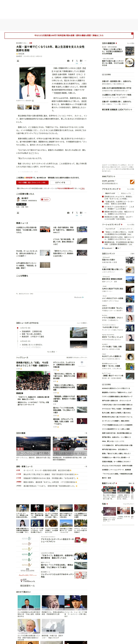Slide 動画ランキング carousel to the left
The height and width of the screenshot is (644, 138).
tap(103, 490)
